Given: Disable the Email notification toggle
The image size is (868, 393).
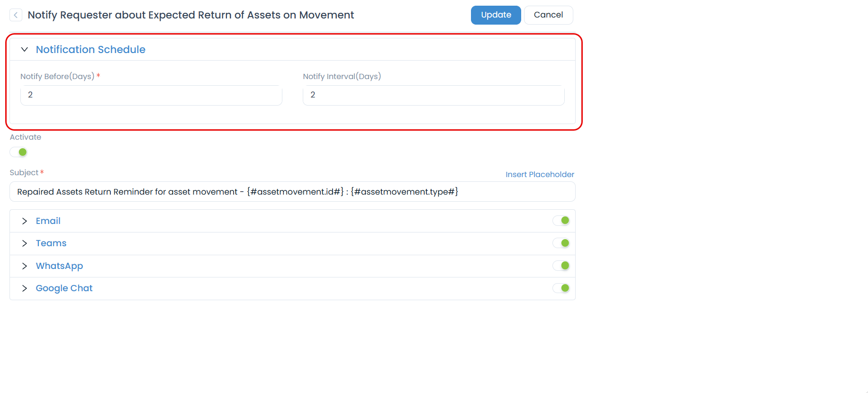Looking at the screenshot, I should (x=561, y=221).
